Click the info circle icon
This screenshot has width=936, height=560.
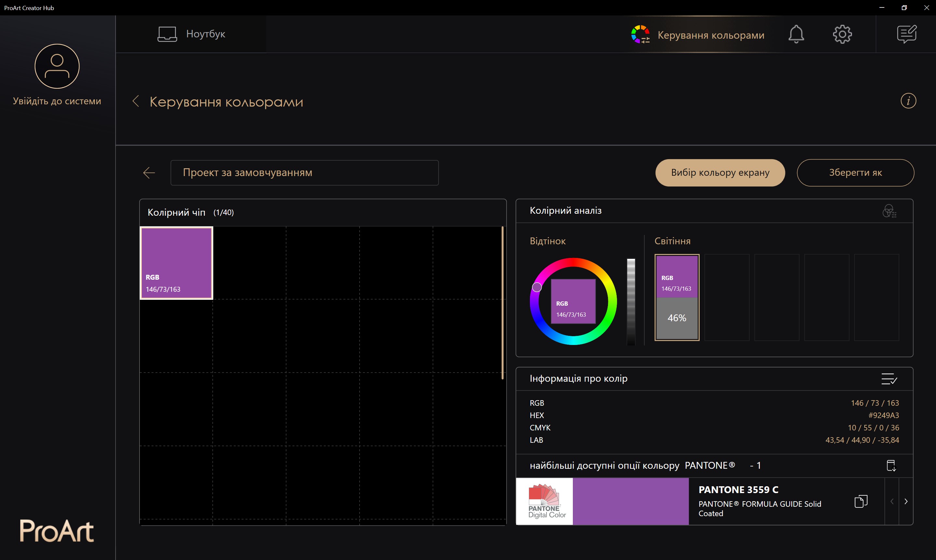pos(908,101)
